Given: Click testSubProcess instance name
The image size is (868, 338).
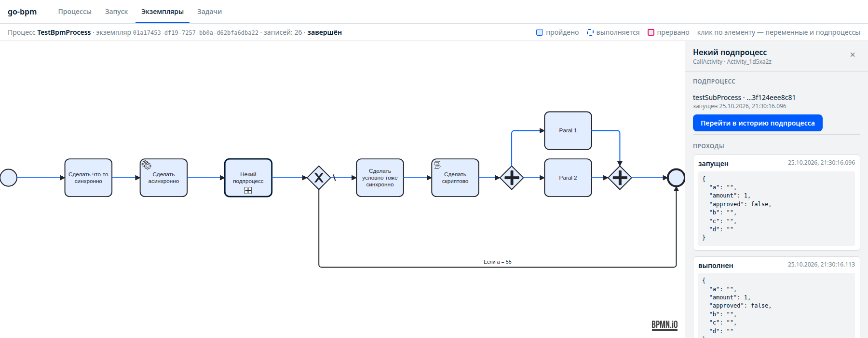Looking at the screenshot, I should click(x=744, y=98).
